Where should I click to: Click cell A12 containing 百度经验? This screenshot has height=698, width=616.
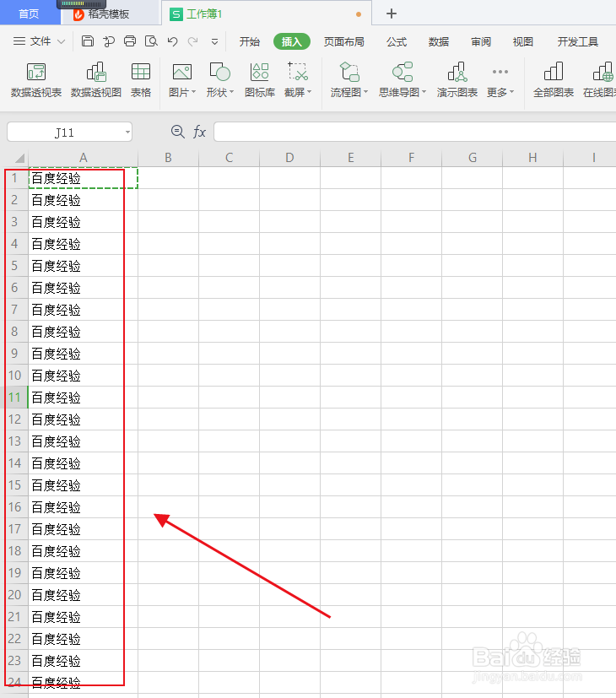(84, 419)
